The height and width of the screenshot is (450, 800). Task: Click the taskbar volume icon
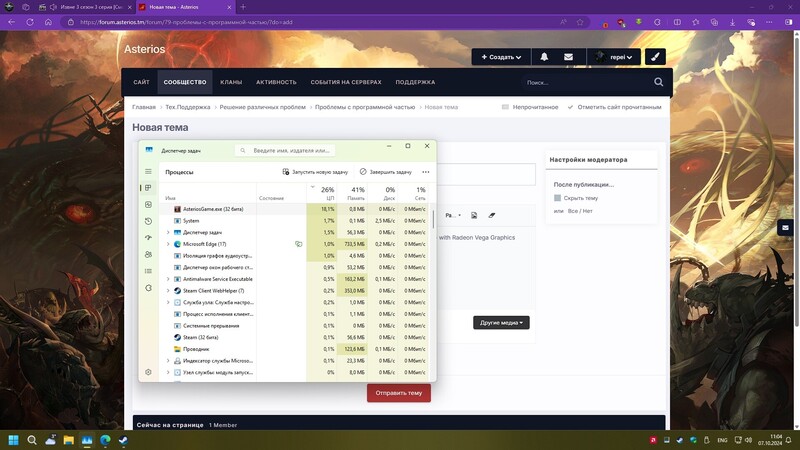tap(748, 440)
